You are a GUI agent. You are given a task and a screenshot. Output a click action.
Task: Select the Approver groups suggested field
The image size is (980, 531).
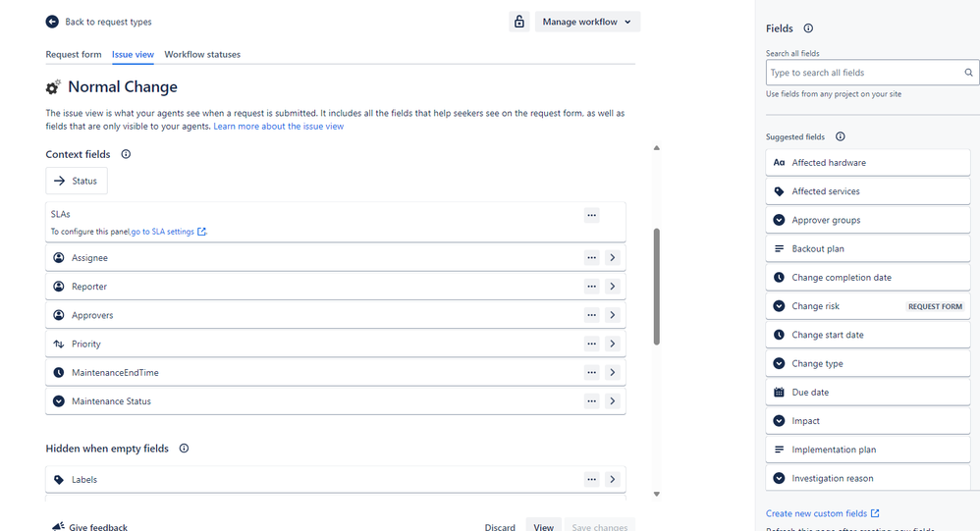(867, 220)
